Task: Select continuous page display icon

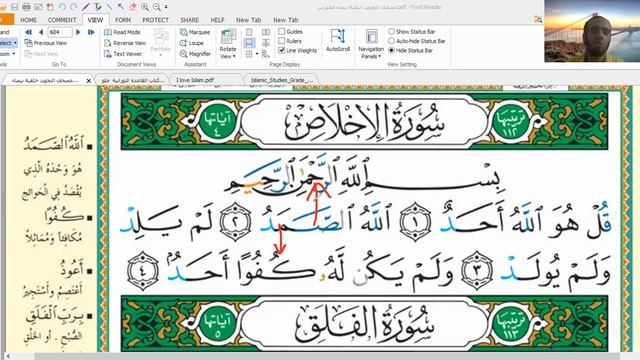Action: pos(249,43)
